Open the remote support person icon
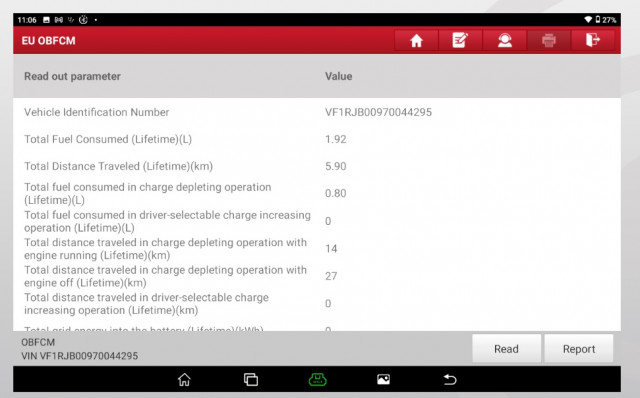The height and width of the screenshot is (398, 640). pos(504,40)
